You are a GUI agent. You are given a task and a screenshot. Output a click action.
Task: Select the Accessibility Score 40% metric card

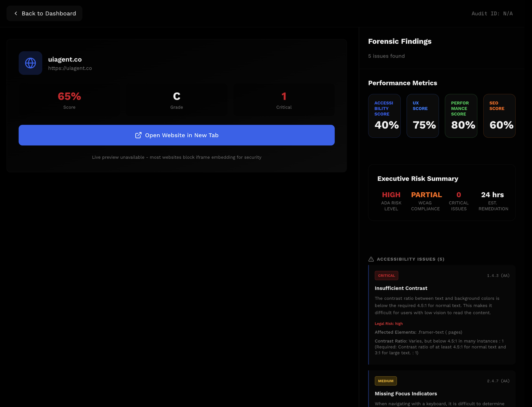384,116
